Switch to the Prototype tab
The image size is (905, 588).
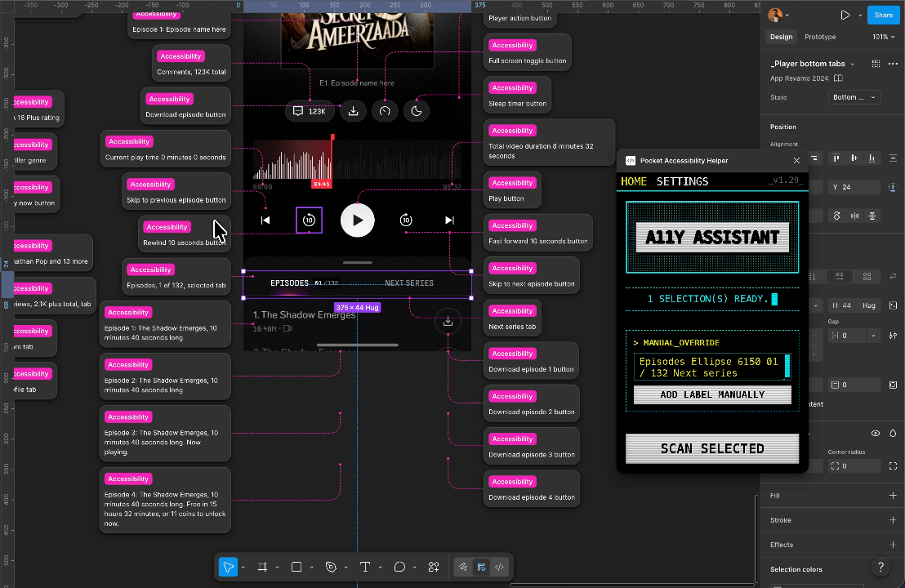(819, 37)
